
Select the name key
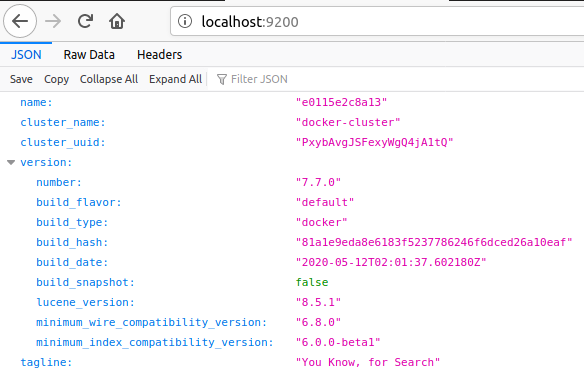[x=36, y=102]
